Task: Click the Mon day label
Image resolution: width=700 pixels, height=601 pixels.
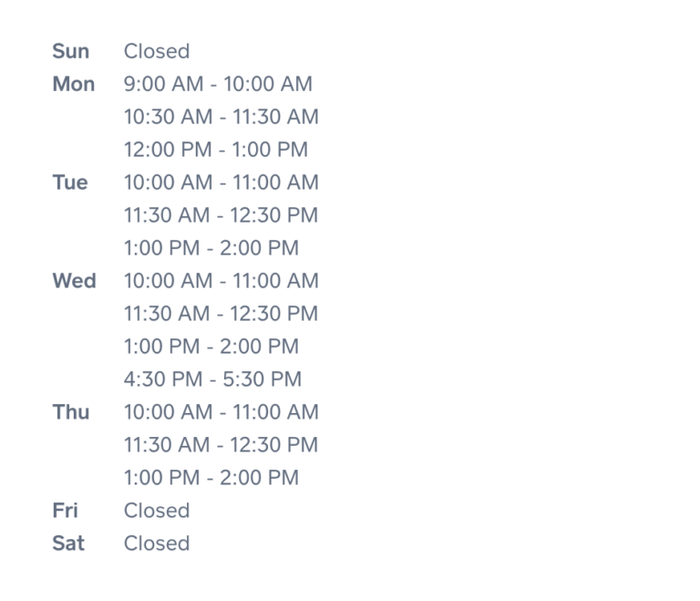Action: 73,84
